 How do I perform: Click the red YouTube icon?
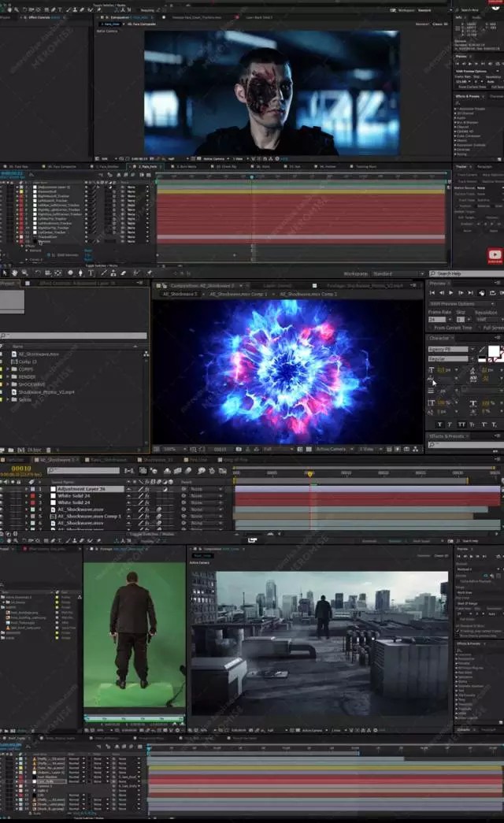click(494, 254)
